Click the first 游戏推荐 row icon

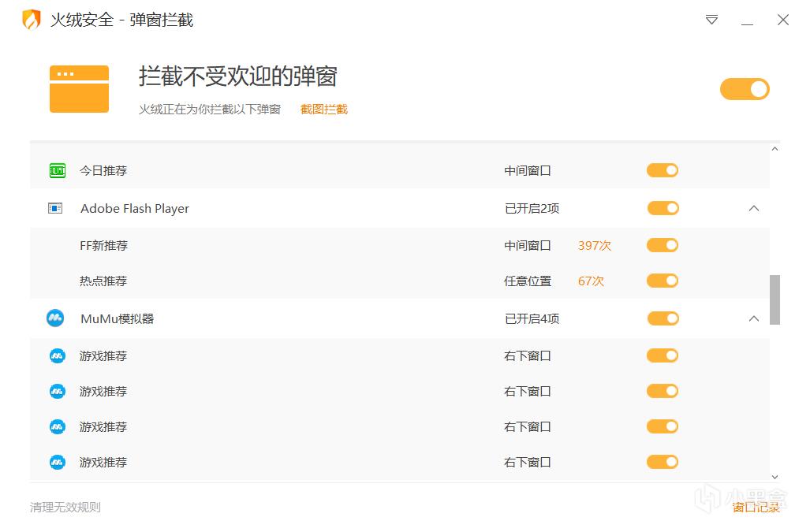(56, 355)
